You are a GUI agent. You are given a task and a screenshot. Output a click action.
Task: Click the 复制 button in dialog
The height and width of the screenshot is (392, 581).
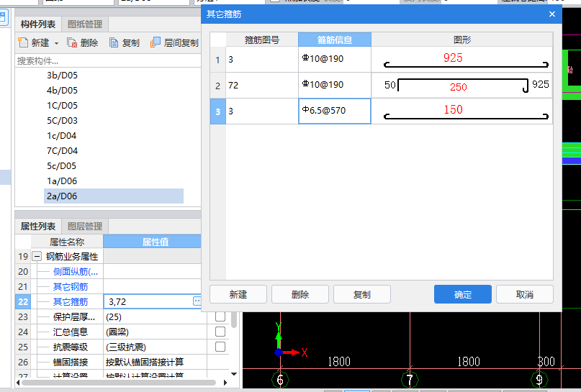click(362, 294)
